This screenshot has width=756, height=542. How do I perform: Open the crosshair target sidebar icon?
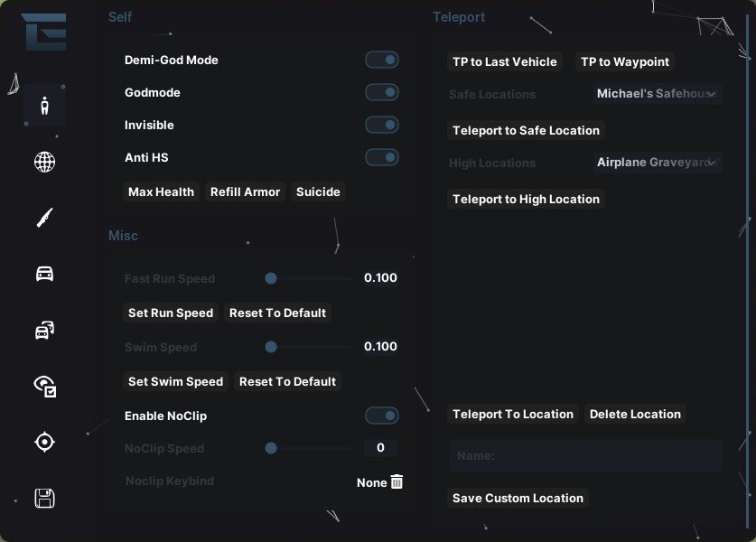(44, 442)
